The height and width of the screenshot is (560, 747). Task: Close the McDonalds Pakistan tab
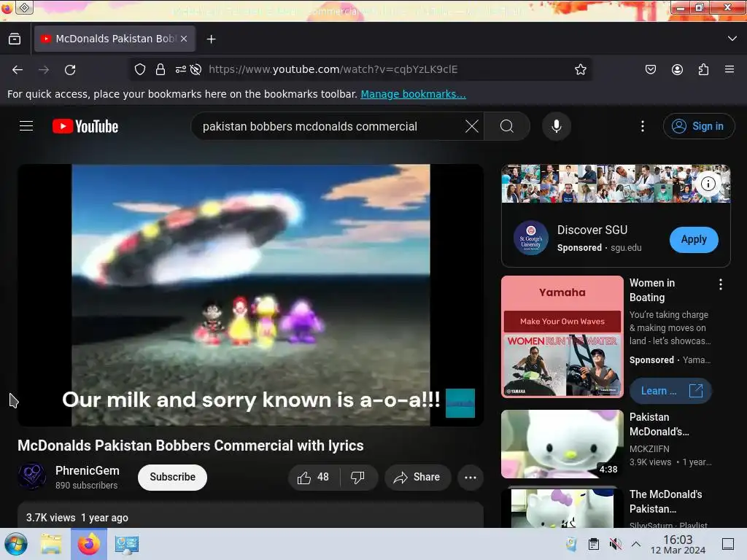[184, 39]
